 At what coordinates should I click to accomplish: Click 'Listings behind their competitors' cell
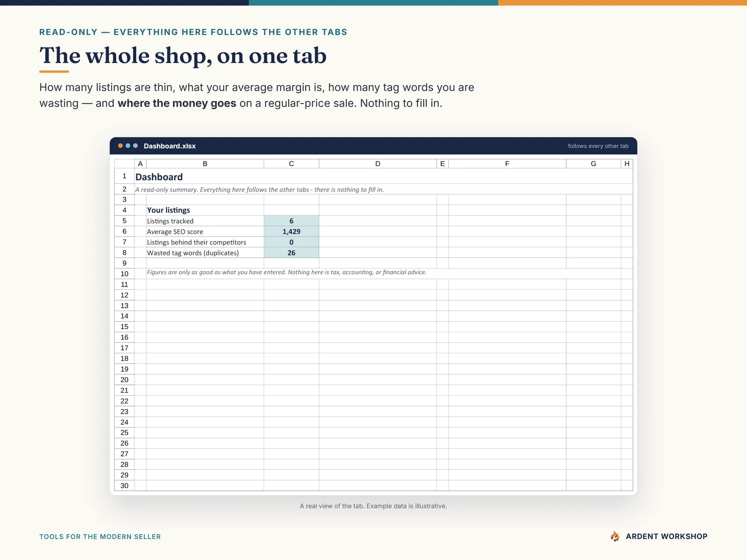205,242
